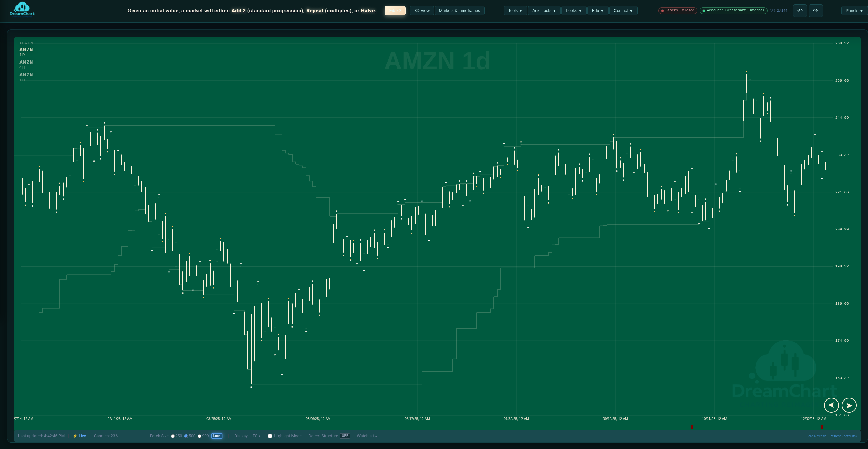The height and width of the screenshot is (449, 868).
Task: Click the Account: Dreamchart Internal badge
Action: tap(733, 11)
